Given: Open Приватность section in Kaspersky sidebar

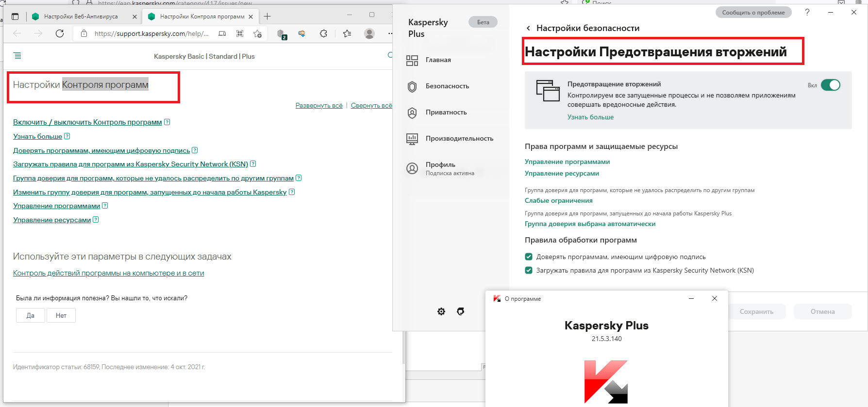Looking at the screenshot, I should click(446, 113).
